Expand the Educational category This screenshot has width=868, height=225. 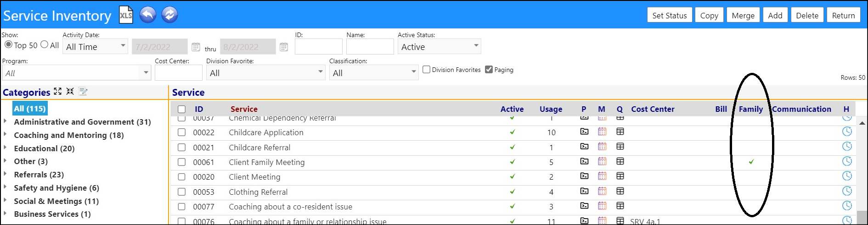(5, 148)
